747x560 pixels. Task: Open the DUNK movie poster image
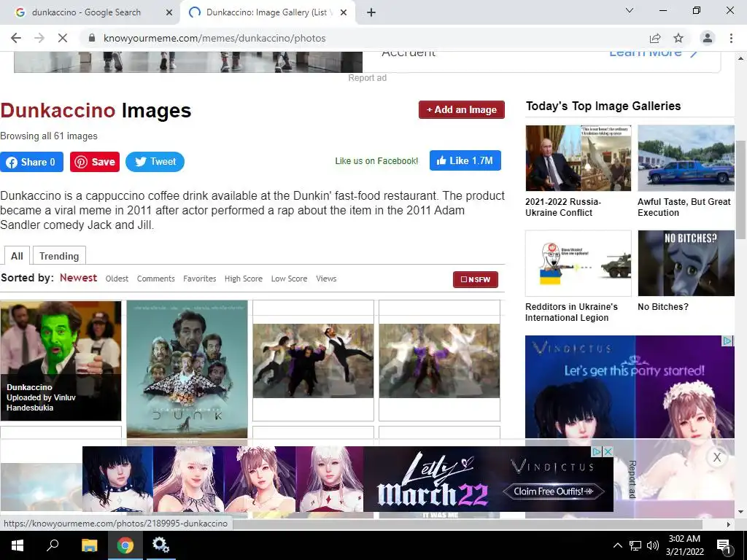[x=187, y=369]
